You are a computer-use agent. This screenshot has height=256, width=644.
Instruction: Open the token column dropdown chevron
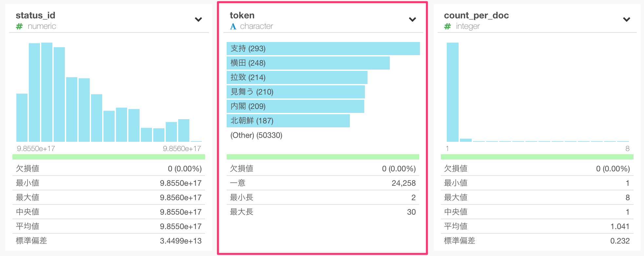click(x=412, y=19)
